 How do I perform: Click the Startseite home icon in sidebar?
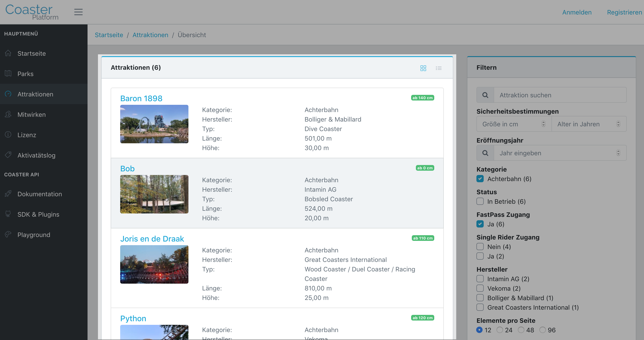point(8,53)
